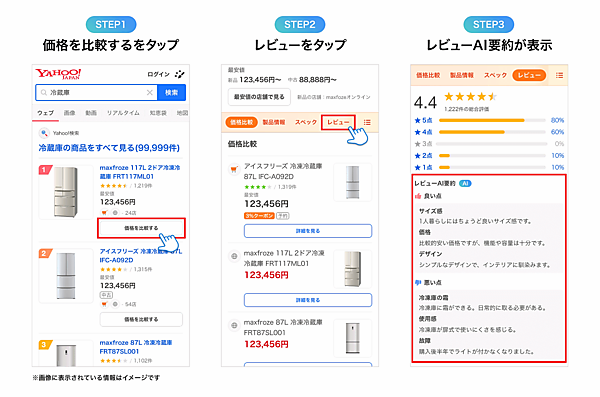Click the cart icon beside 54店 in STEP1
Image resolution: width=600 pixels, height=397 pixels.
104,304
